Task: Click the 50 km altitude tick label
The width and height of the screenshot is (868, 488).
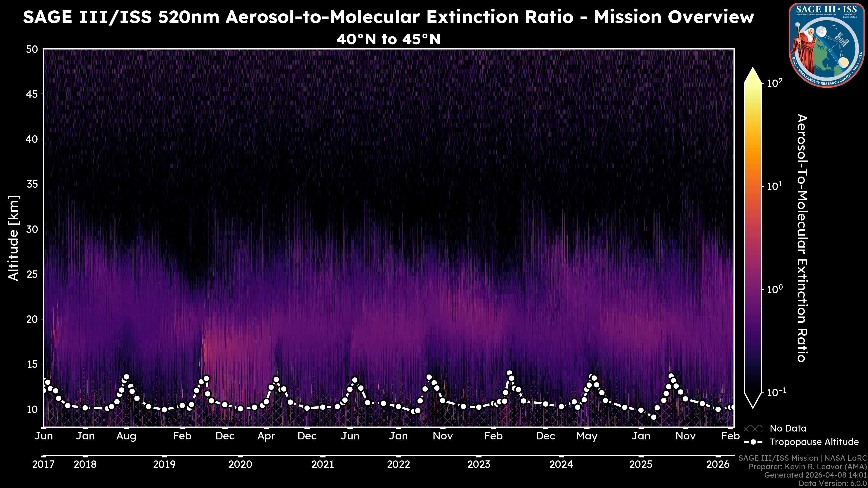Action: coord(32,49)
